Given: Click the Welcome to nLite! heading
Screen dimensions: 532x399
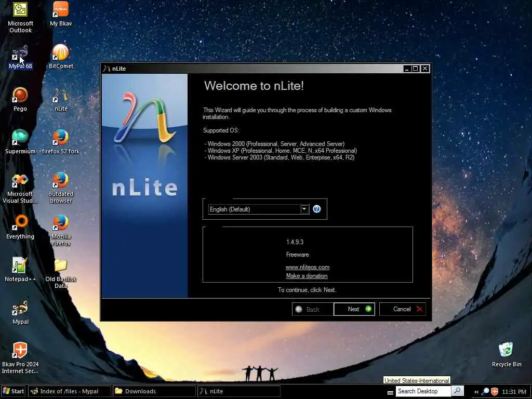Looking at the screenshot, I should coord(254,86).
